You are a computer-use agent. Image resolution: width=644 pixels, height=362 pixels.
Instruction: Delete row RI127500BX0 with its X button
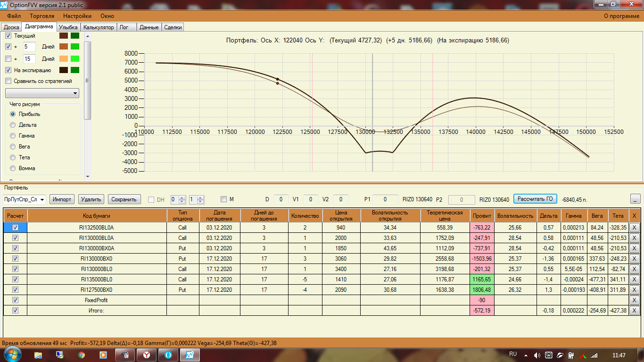click(634, 289)
